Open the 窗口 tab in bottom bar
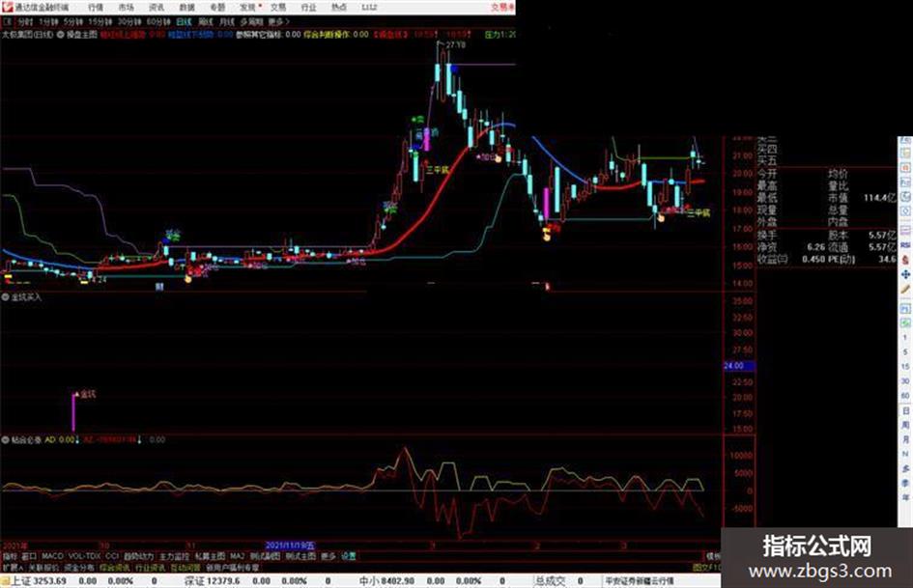Viewport: 913px width, 588px height. click(29, 556)
